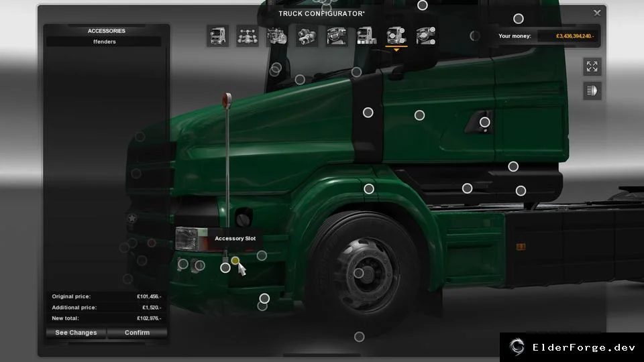Screen dimensions: 644x362
Task: Toggle fullscreen truck view icon
Action: 592,66
